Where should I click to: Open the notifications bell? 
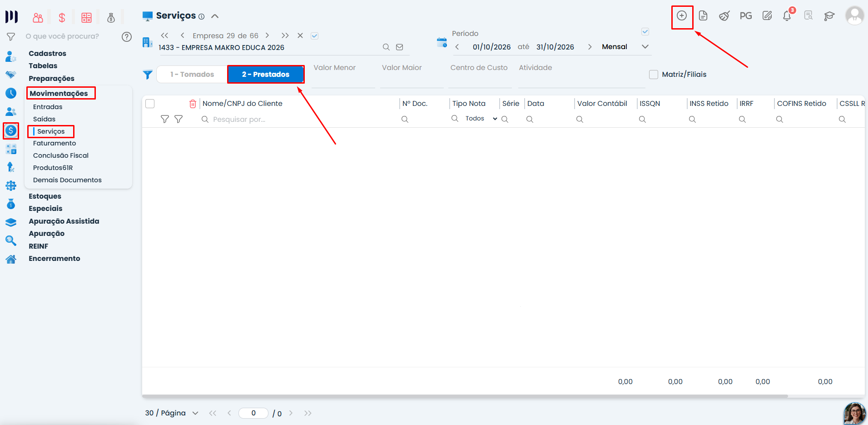787,16
